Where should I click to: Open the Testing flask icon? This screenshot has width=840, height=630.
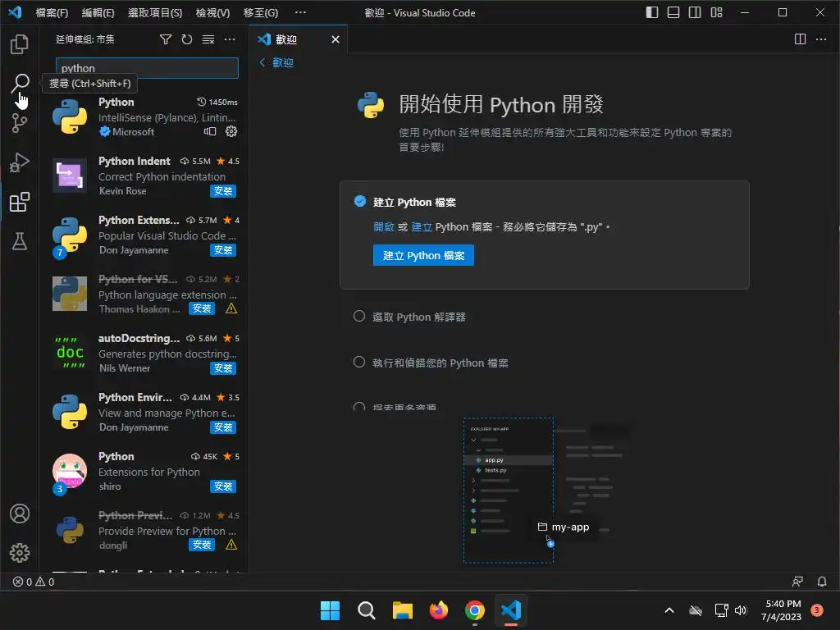click(x=20, y=241)
